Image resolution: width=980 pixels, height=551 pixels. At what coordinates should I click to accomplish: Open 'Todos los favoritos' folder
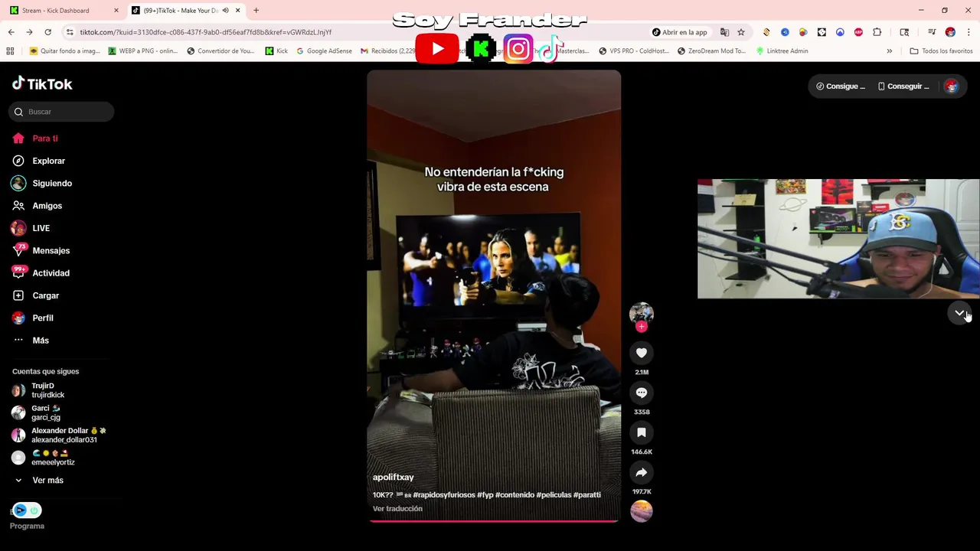point(941,51)
